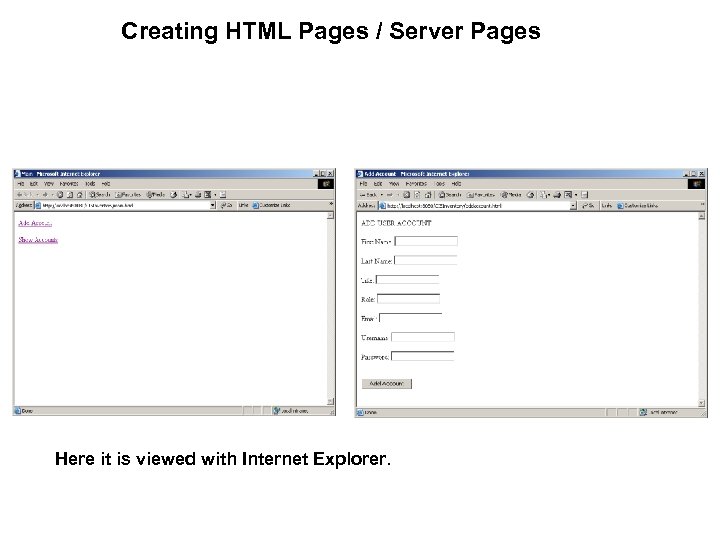Click scrollbar down arrow in Add Account window
Image resolution: width=720 pixels, height=540 pixels.
tap(701, 403)
